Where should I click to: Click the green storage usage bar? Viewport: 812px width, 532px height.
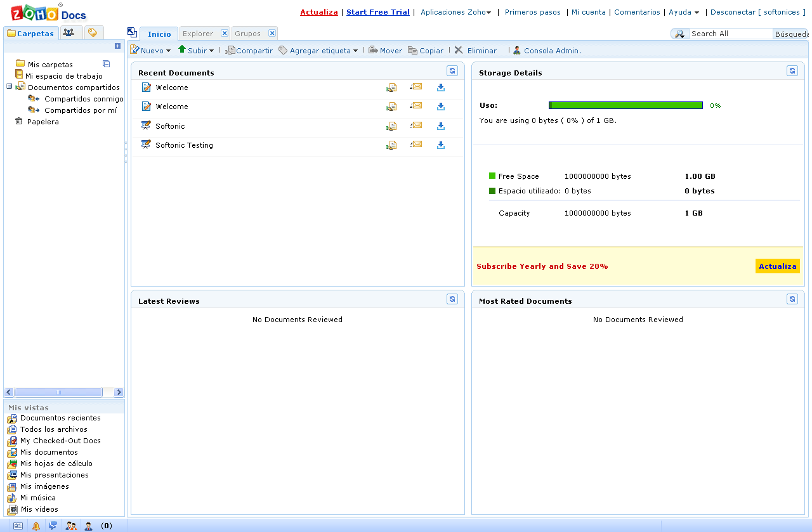click(x=625, y=105)
